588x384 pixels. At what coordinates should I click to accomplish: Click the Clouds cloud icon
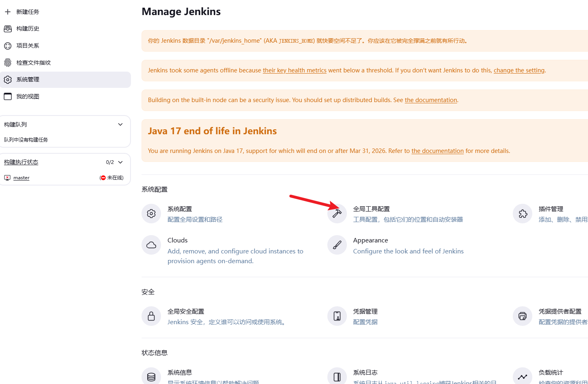pos(151,245)
